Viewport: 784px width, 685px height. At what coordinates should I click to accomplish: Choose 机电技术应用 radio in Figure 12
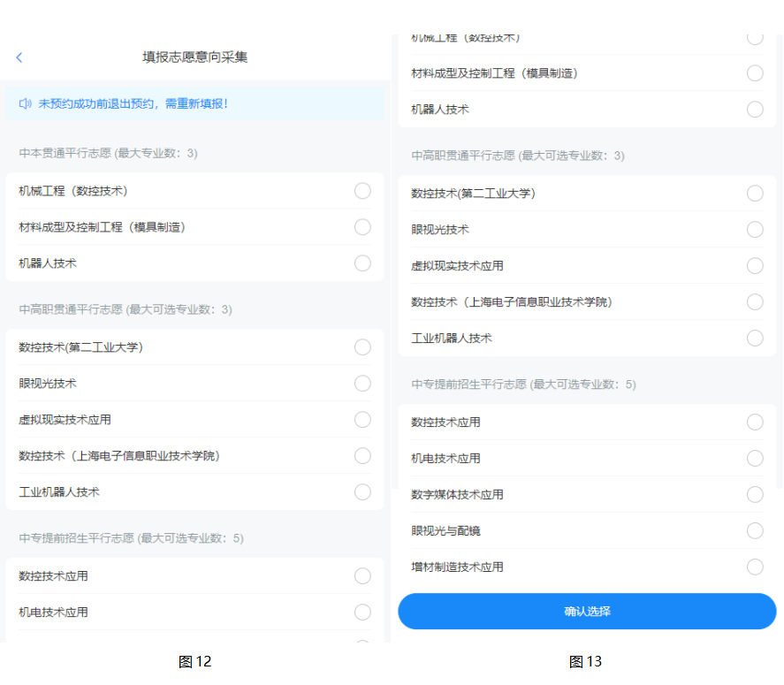click(x=362, y=613)
